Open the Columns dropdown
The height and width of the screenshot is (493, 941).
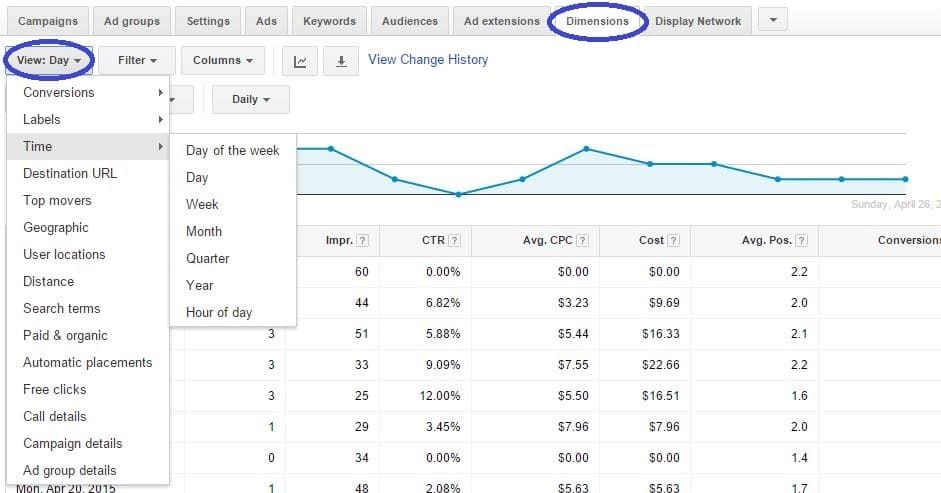pyautogui.click(x=223, y=61)
